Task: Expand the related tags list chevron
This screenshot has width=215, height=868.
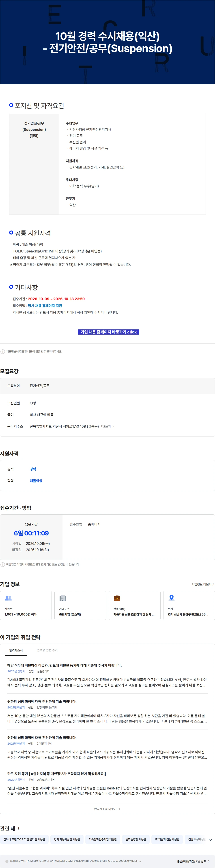Action: tap(210, 840)
